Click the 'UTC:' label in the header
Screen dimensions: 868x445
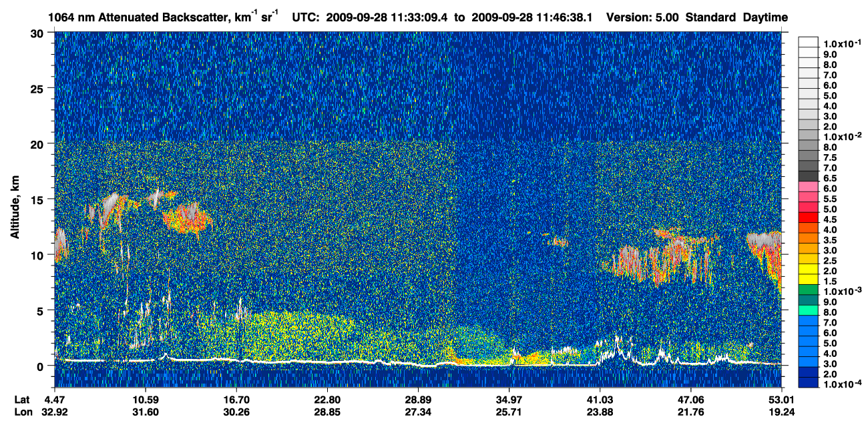tap(306, 17)
